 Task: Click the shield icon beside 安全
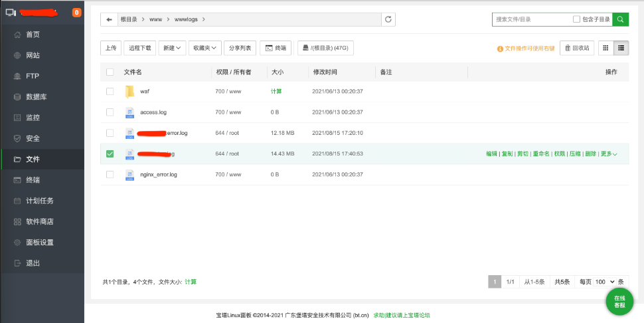click(17, 138)
